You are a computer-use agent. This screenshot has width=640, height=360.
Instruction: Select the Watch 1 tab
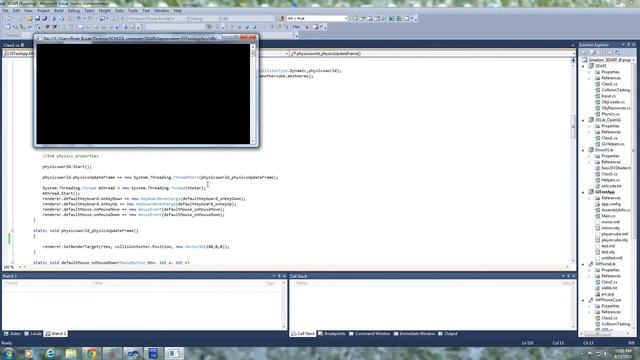[56, 334]
